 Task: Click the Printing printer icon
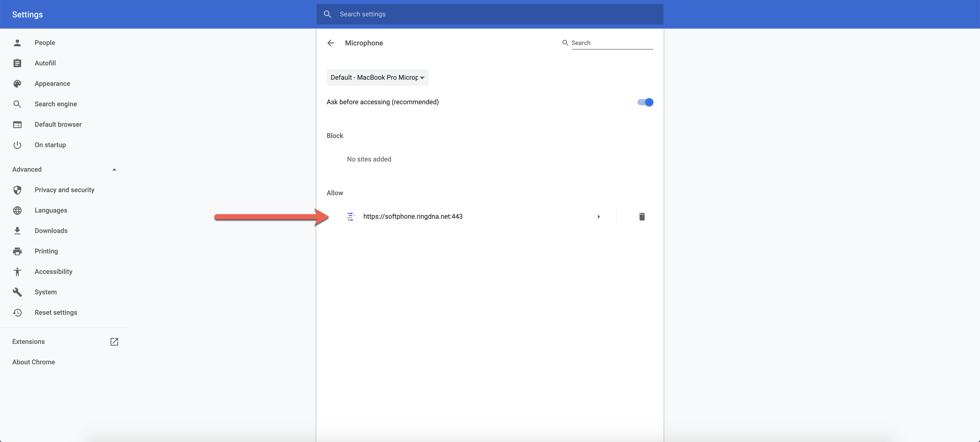pos(17,251)
